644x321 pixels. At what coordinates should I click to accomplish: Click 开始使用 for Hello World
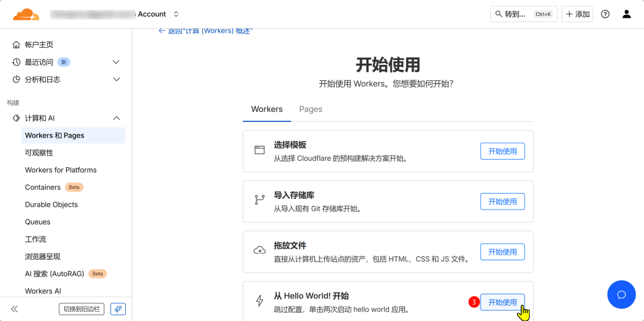click(502, 302)
